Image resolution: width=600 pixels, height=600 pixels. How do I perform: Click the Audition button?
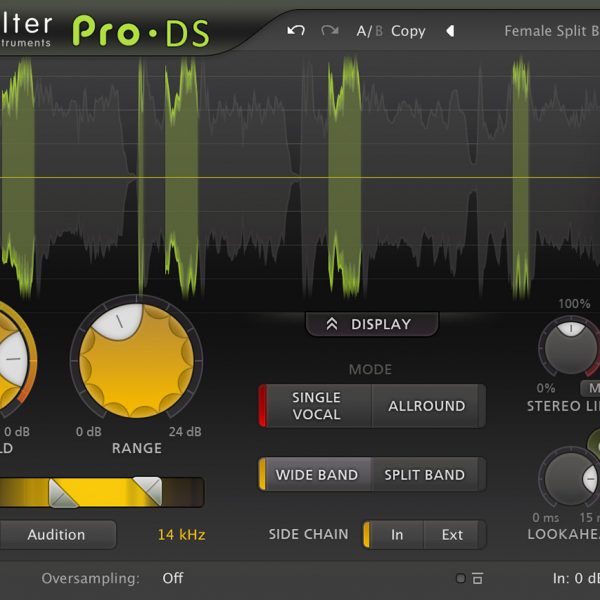[57, 535]
